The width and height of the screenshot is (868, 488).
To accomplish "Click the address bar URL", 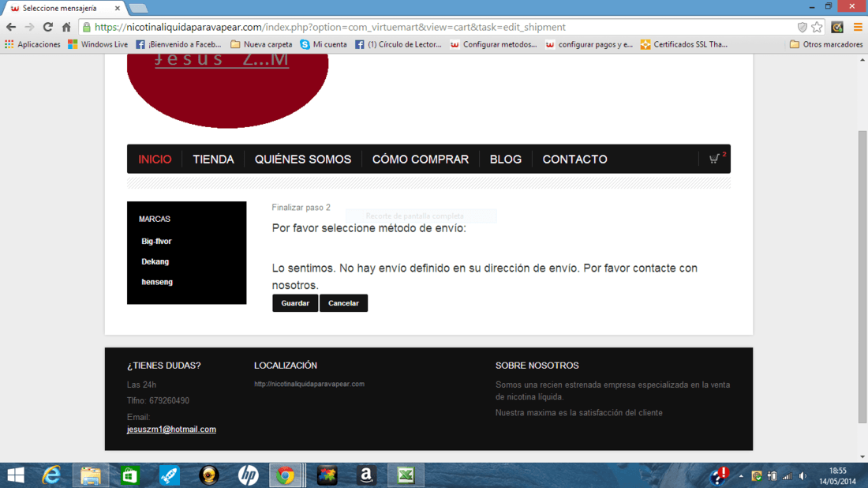I will pos(330,27).
